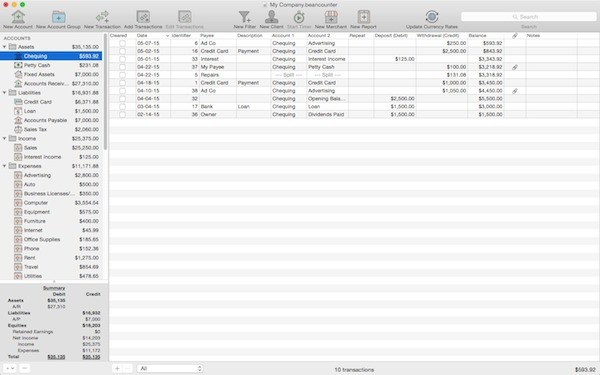The image size is (600, 375).
Task: Select the Travel expense account
Action: 51,267
